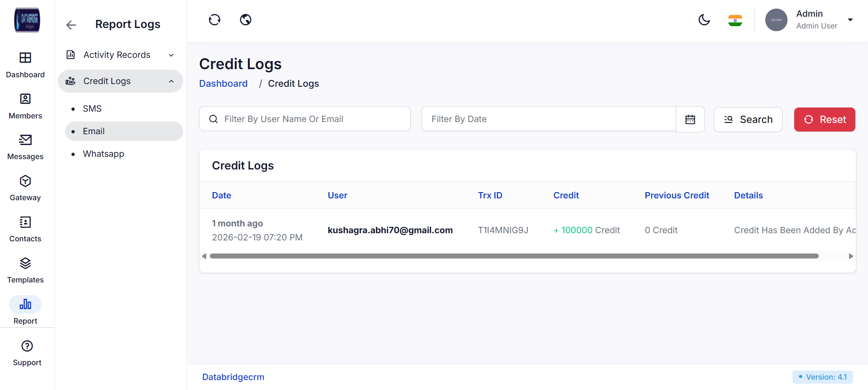This screenshot has width=868, height=390.
Task: Click the scroll left arrow of the table
Action: [204, 256]
